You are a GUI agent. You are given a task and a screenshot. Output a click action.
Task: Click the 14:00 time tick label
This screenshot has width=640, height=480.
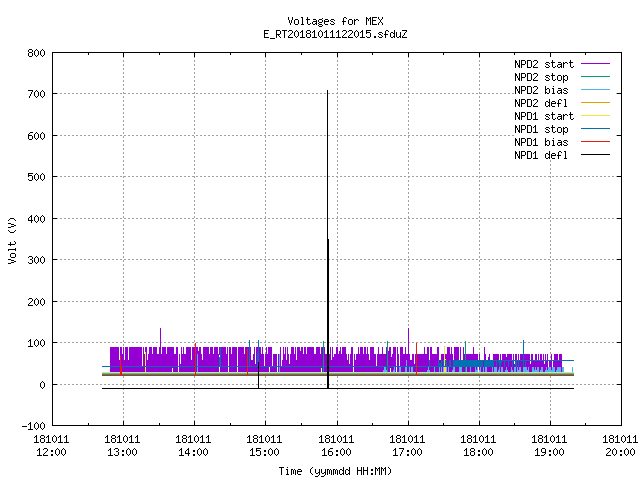pyautogui.click(x=193, y=453)
